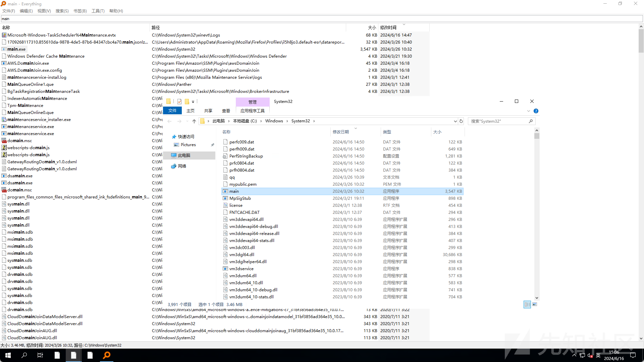Click Network icon in Explorer sidebar
Viewport: 644px width, 362px height.
(x=174, y=166)
